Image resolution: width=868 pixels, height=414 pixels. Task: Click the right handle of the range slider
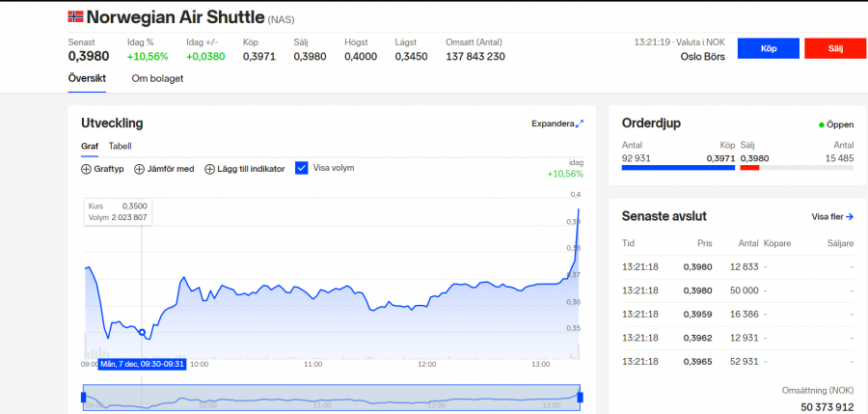[x=581, y=397]
